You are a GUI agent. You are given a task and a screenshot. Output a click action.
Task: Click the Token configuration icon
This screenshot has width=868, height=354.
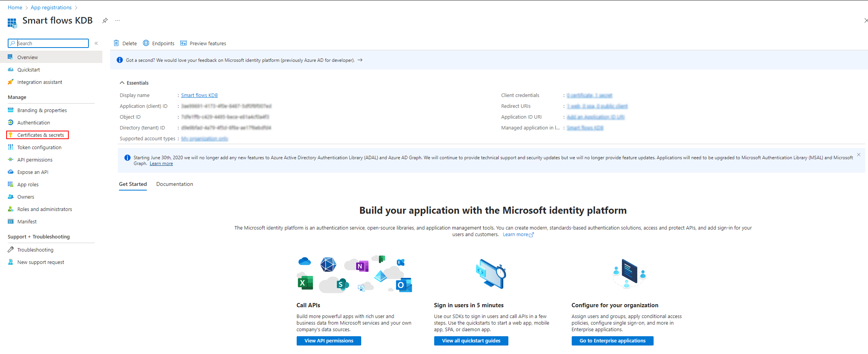11,147
